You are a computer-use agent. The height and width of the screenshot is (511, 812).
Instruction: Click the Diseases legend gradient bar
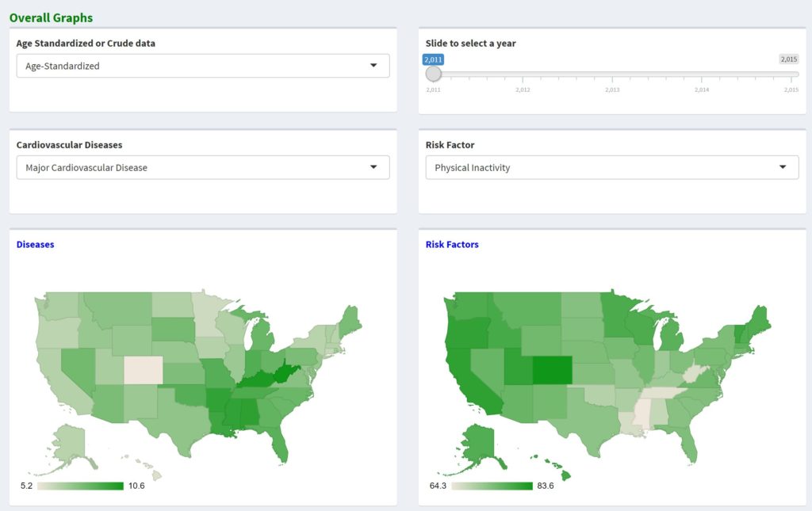click(80, 486)
